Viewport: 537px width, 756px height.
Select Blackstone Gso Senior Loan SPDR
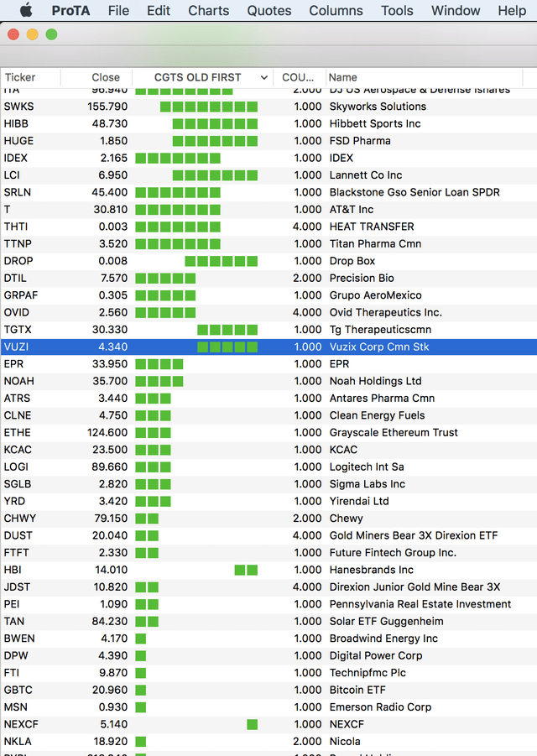coord(414,192)
